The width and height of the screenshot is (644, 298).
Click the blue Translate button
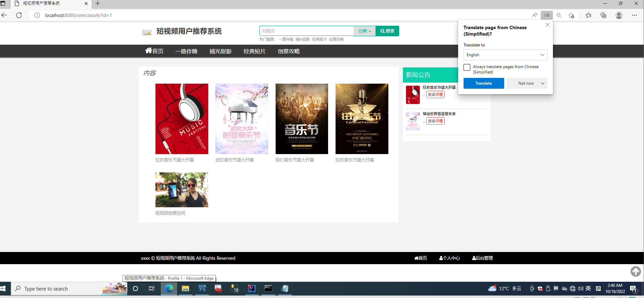click(484, 83)
